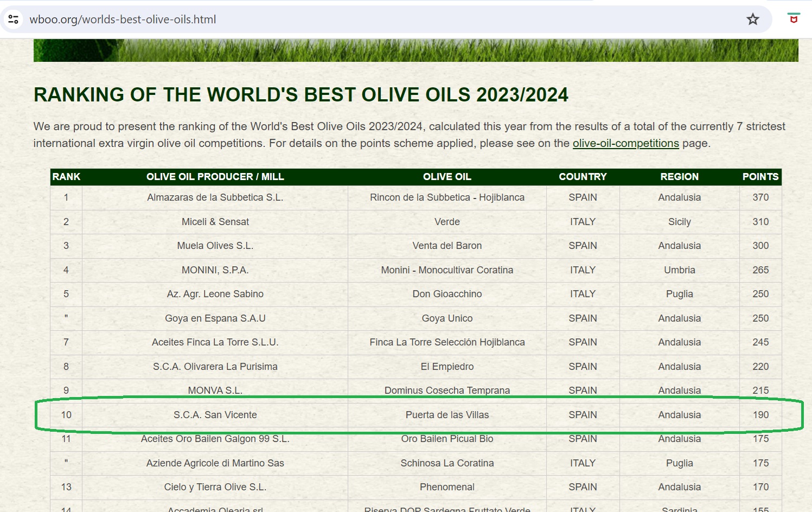The image size is (812, 512).
Task: Open the site information icon in address bar
Action: (x=14, y=20)
